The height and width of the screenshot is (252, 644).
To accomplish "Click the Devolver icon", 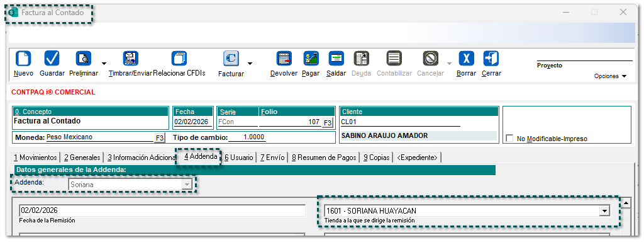I will 284,59.
